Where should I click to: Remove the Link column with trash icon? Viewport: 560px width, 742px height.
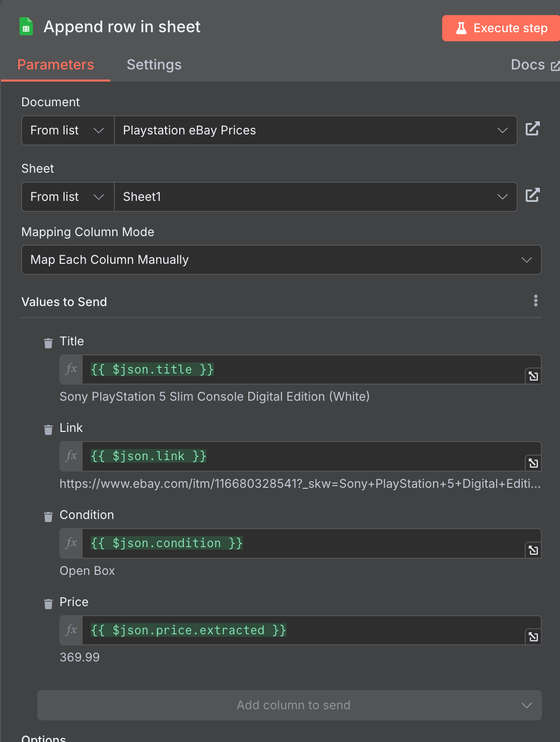pyautogui.click(x=48, y=430)
